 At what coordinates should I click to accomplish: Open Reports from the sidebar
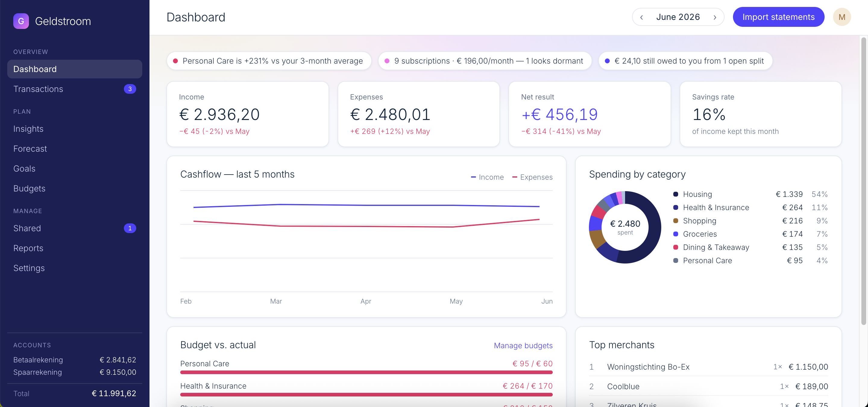pyautogui.click(x=74, y=248)
